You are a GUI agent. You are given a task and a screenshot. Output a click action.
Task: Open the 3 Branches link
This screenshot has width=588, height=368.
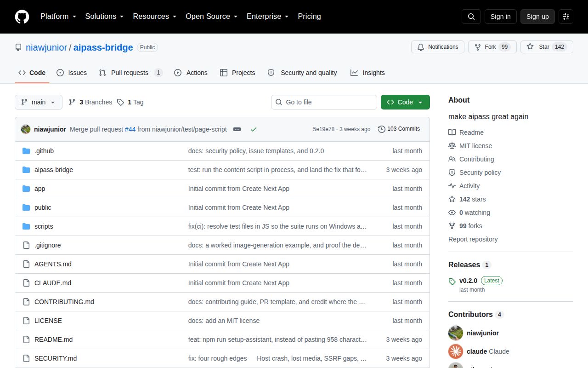[x=90, y=102]
